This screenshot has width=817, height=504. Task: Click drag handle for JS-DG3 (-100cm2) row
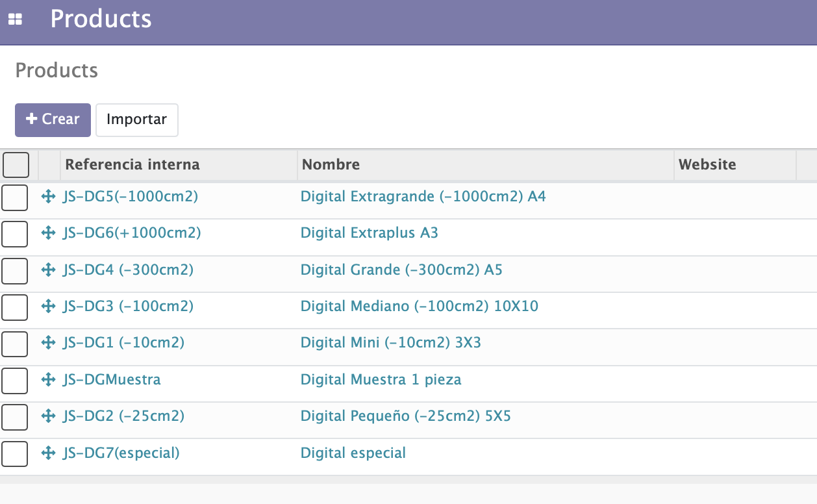tap(47, 306)
